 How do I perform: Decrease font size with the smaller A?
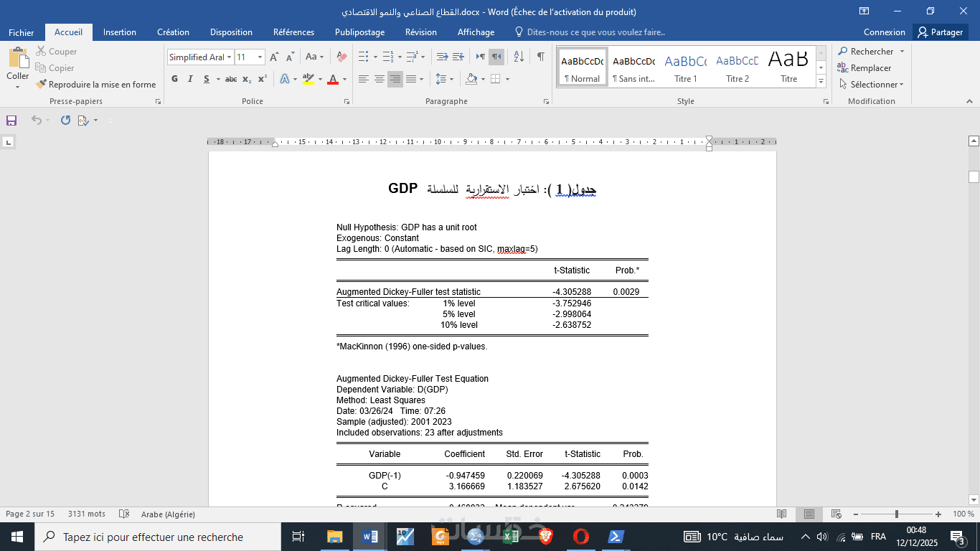point(290,57)
